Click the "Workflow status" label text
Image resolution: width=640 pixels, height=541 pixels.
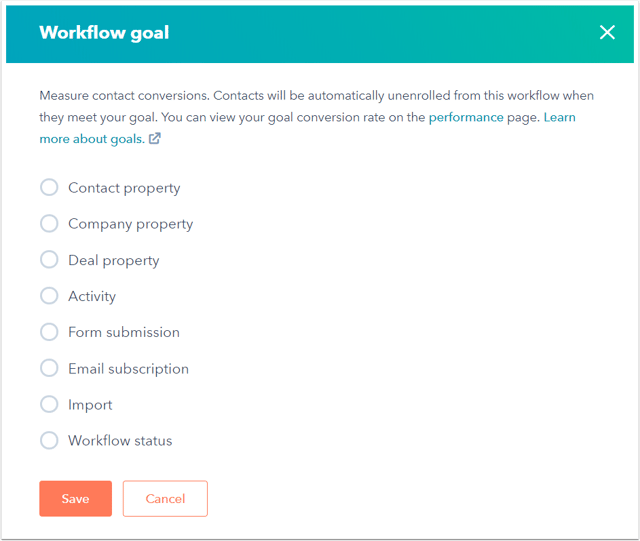tap(120, 441)
